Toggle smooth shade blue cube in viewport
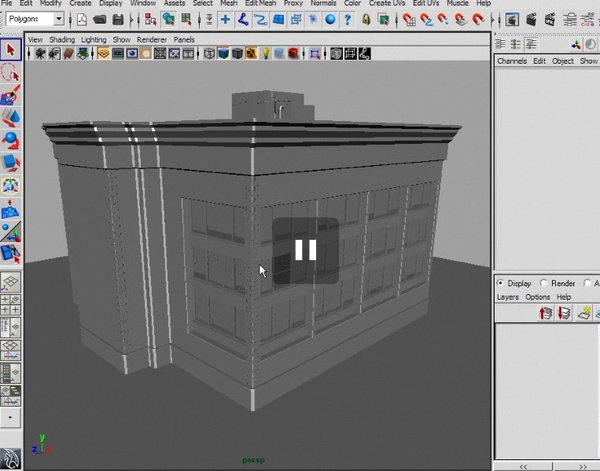This screenshot has width=600, height=471. (x=224, y=54)
